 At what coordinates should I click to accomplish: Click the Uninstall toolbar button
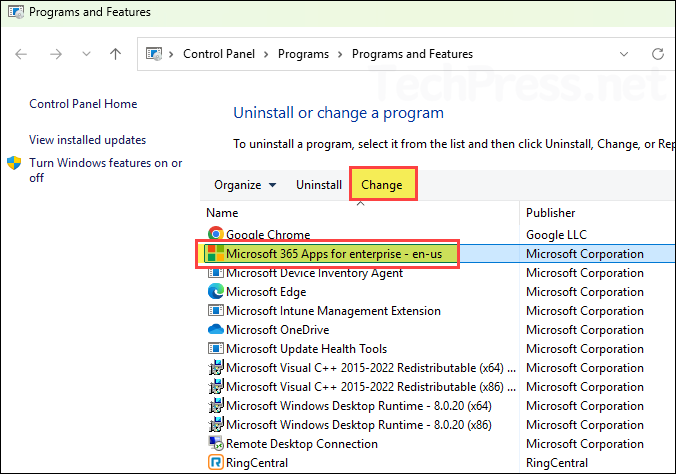(x=319, y=185)
